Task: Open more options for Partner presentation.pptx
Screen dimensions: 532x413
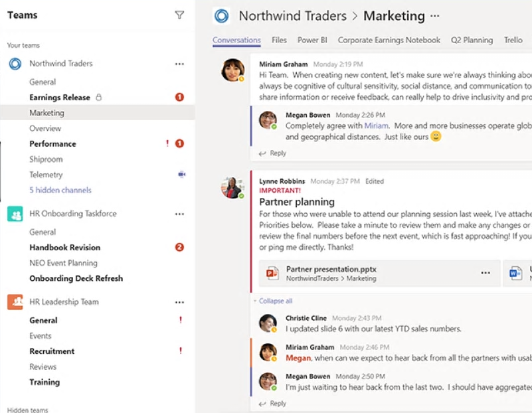Action: coord(486,273)
